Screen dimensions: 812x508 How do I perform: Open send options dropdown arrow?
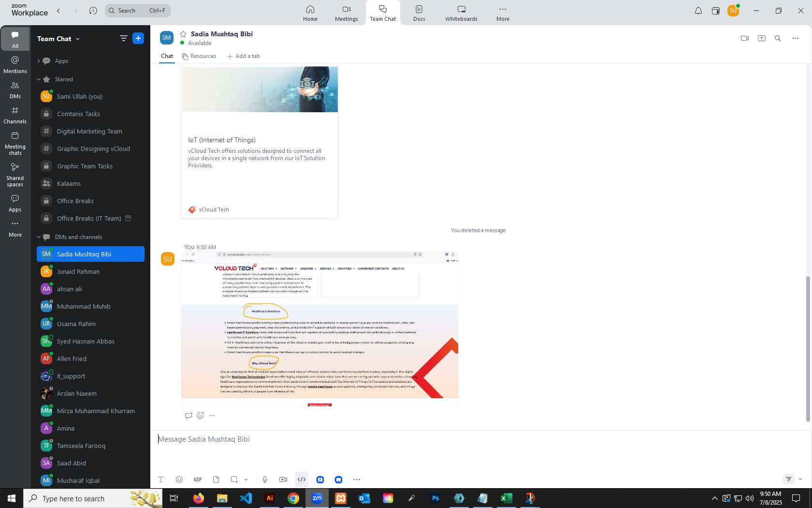(x=800, y=479)
